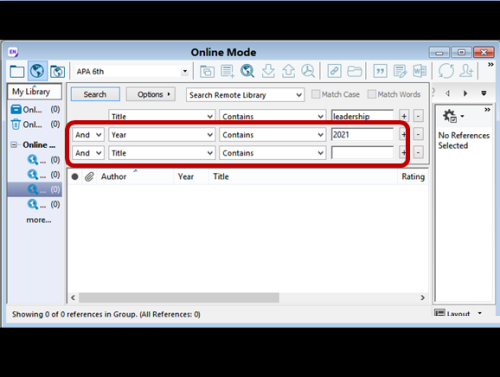The width and height of the screenshot is (500, 377).
Task: Select the Online Search Mode globe icon
Action: click(x=37, y=71)
